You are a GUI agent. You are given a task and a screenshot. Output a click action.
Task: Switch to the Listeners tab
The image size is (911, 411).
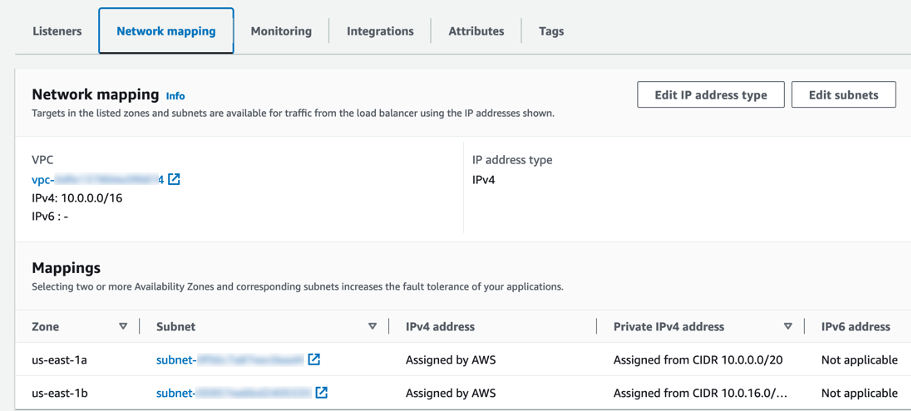click(57, 31)
